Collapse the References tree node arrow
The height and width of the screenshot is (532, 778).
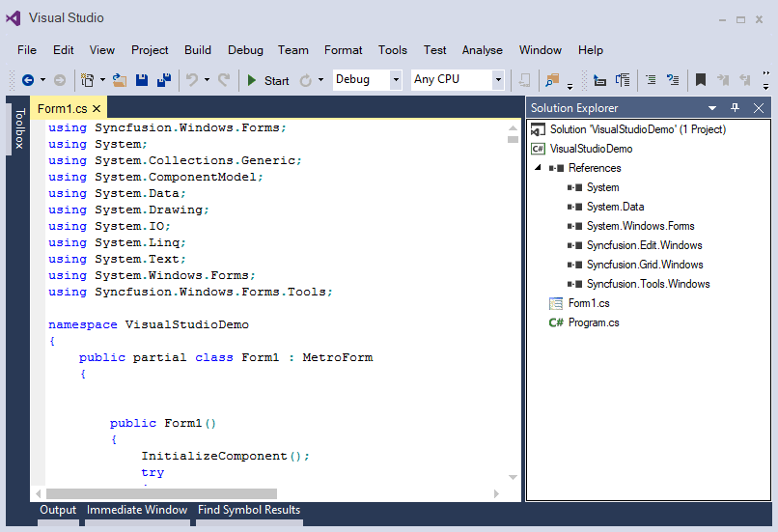tap(538, 168)
